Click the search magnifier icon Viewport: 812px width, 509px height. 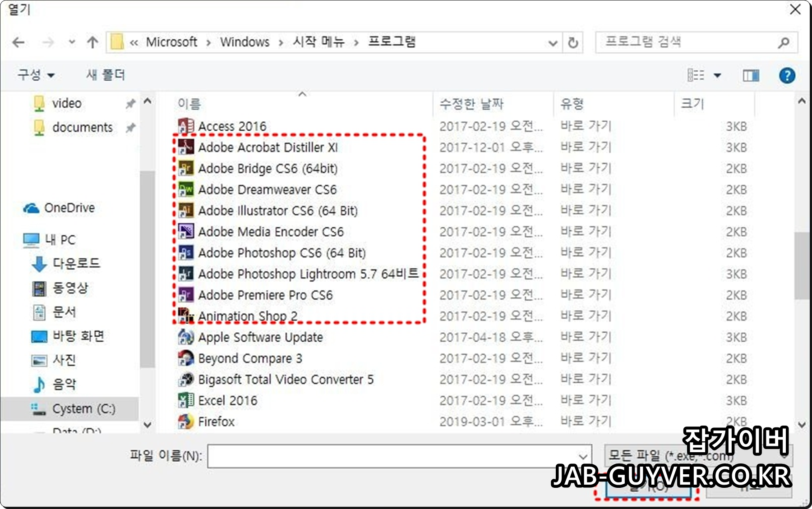(x=784, y=42)
